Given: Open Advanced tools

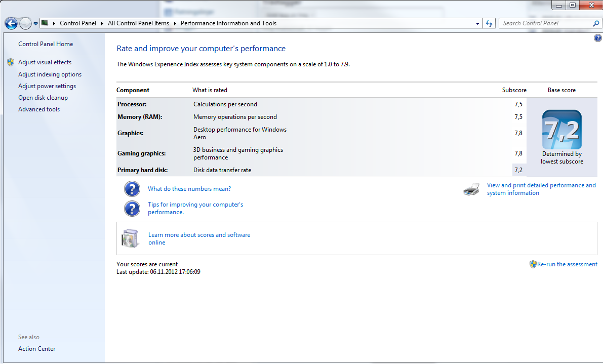Looking at the screenshot, I should coord(39,109).
